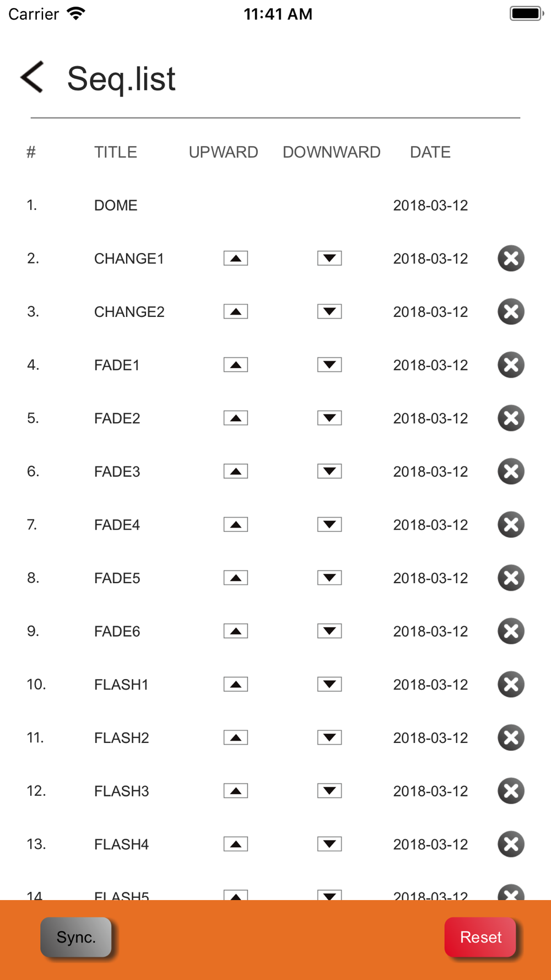
Task: Move CHANGE1 downward in the list
Action: 329,259
